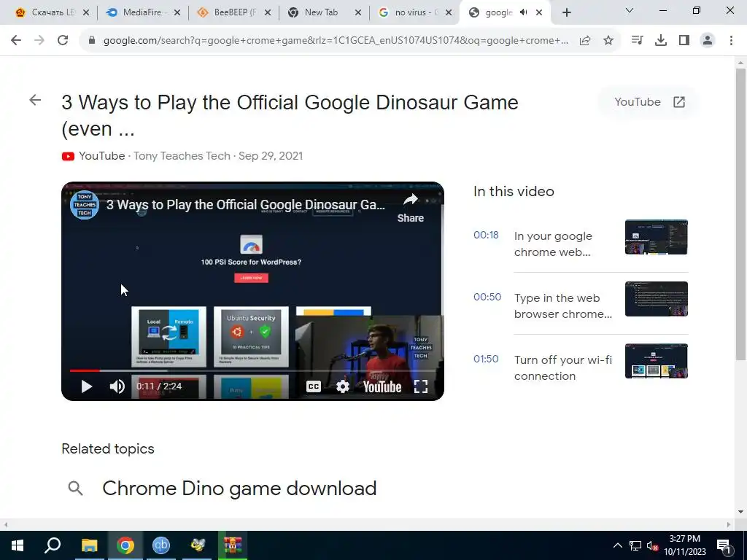The width and height of the screenshot is (747, 560).
Task: Click the video title in the player
Action: (245, 205)
